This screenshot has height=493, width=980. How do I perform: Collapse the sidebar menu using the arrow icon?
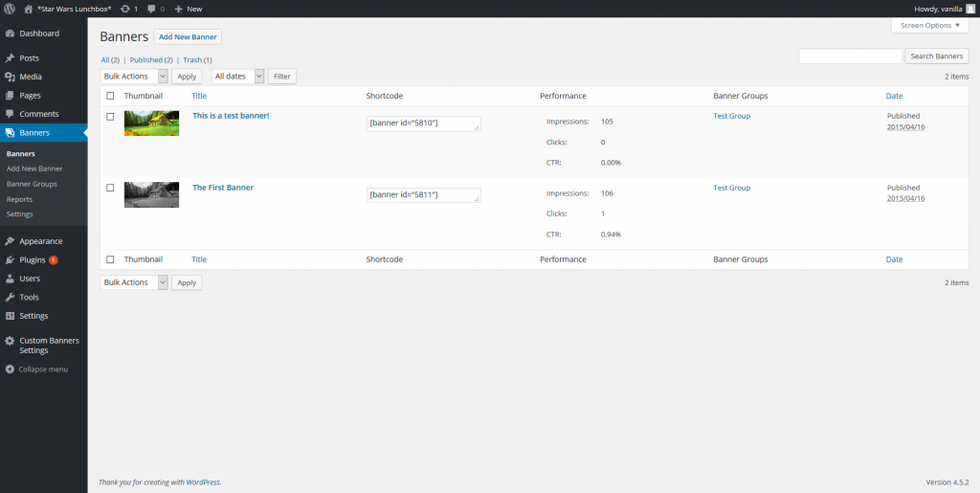pyautogui.click(x=10, y=370)
